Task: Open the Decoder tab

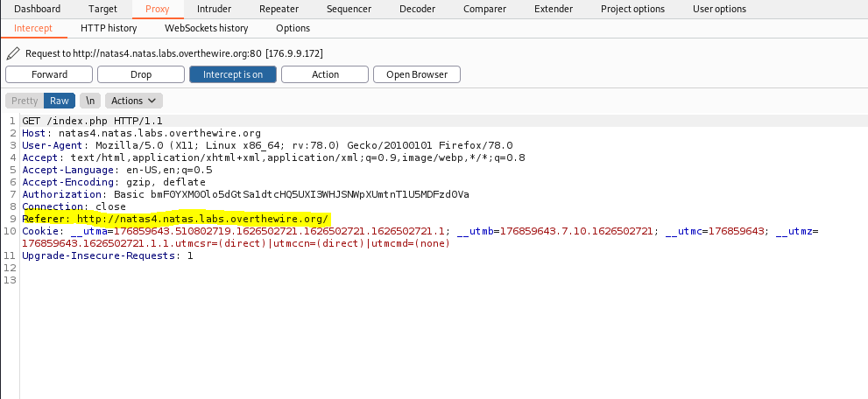Action: pos(417,9)
